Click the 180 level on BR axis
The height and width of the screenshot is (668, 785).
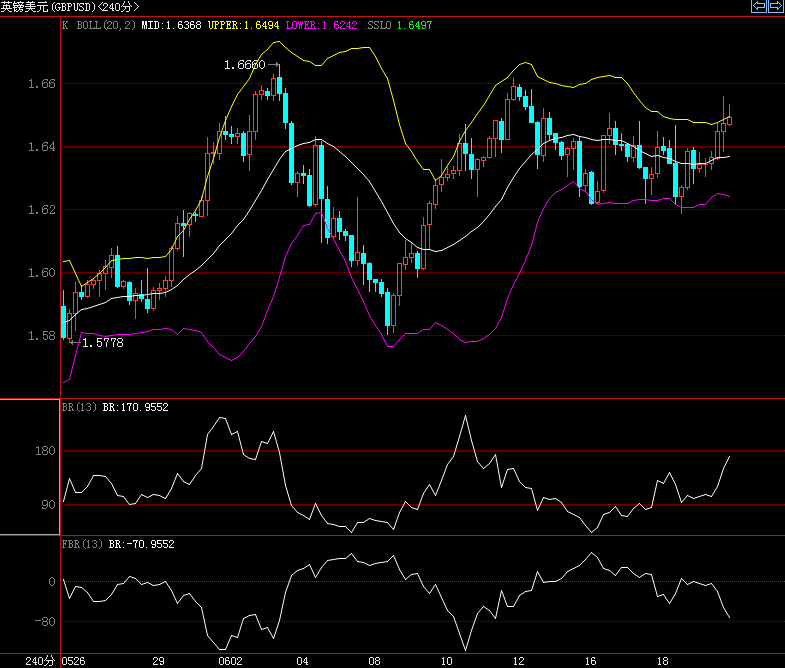(45, 451)
